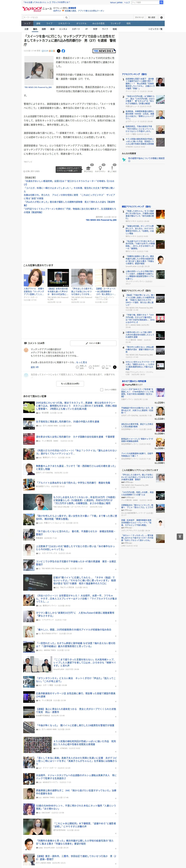The height and width of the screenshot is (868, 186).
Task: Open related link about コバエが料理に止まった
Action: (x=69, y=190)
